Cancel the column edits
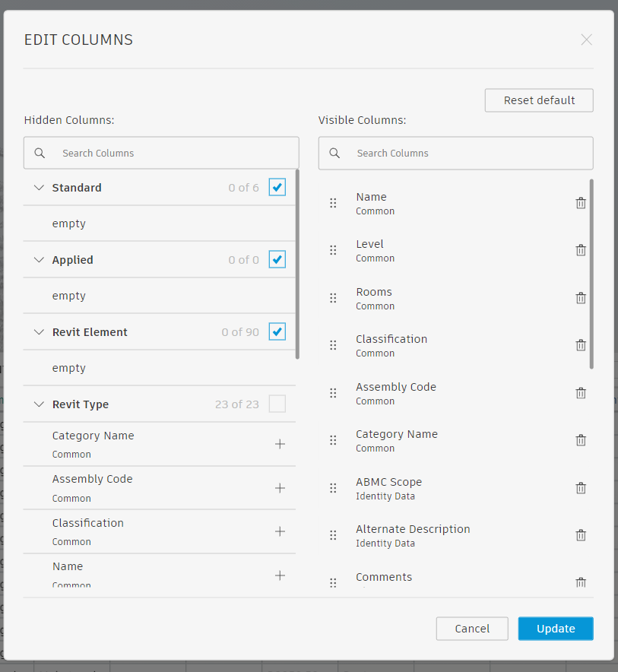The height and width of the screenshot is (672, 618). (471, 629)
